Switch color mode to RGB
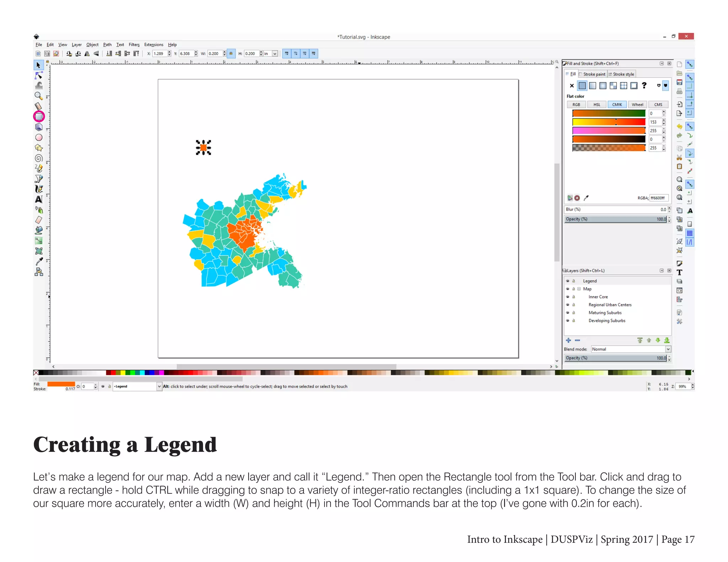Image resolution: width=728 pixels, height=562 pixels. coord(576,105)
